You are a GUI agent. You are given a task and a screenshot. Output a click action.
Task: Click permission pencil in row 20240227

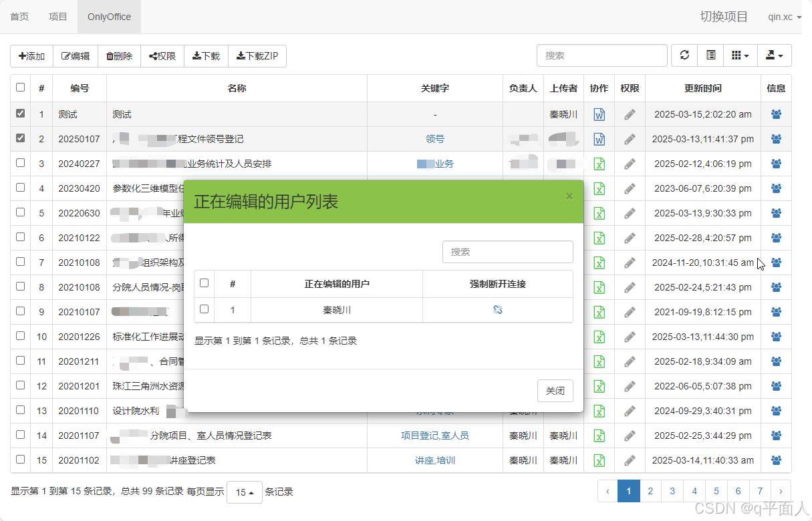[x=630, y=164]
